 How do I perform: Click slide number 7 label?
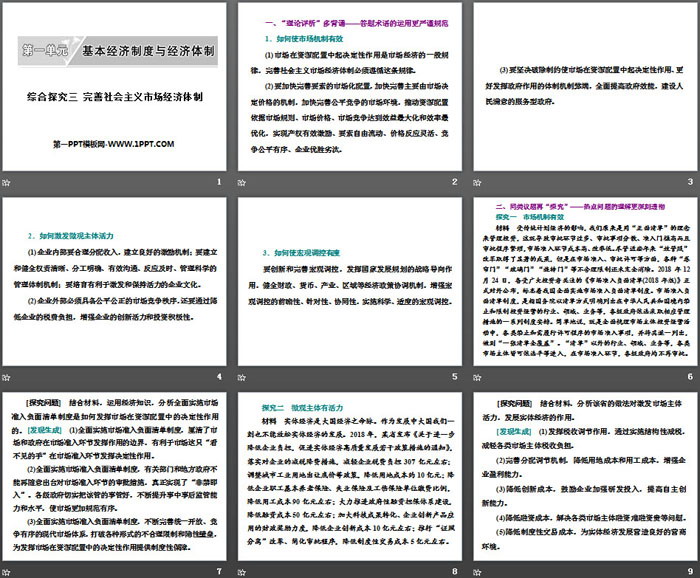pos(219,571)
